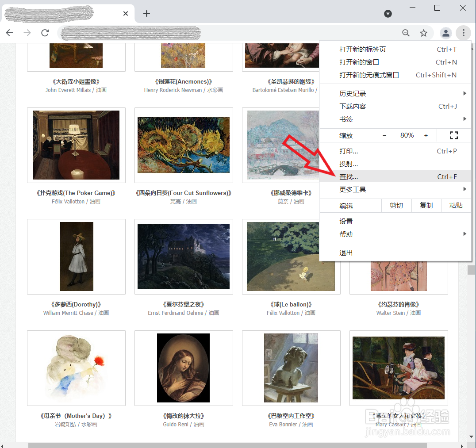Image resolution: width=476 pixels, height=448 pixels.
Task: Open 设置 from the menu
Action: tap(395, 221)
